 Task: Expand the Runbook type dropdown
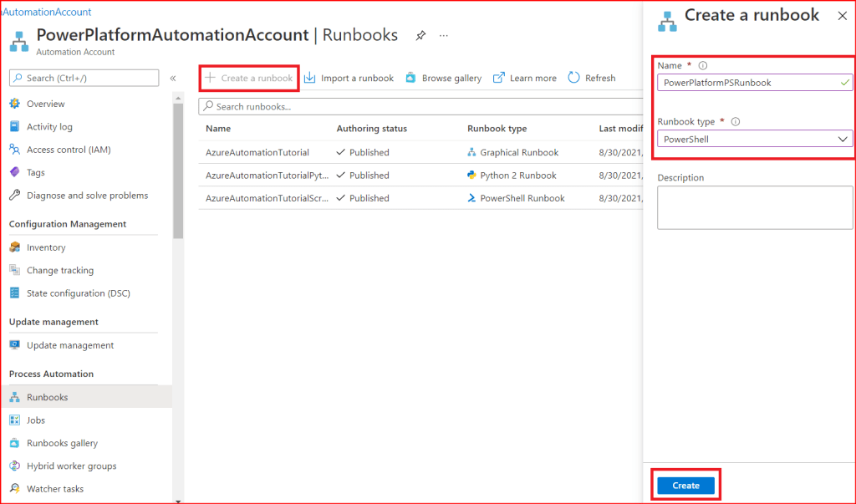coord(843,140)
